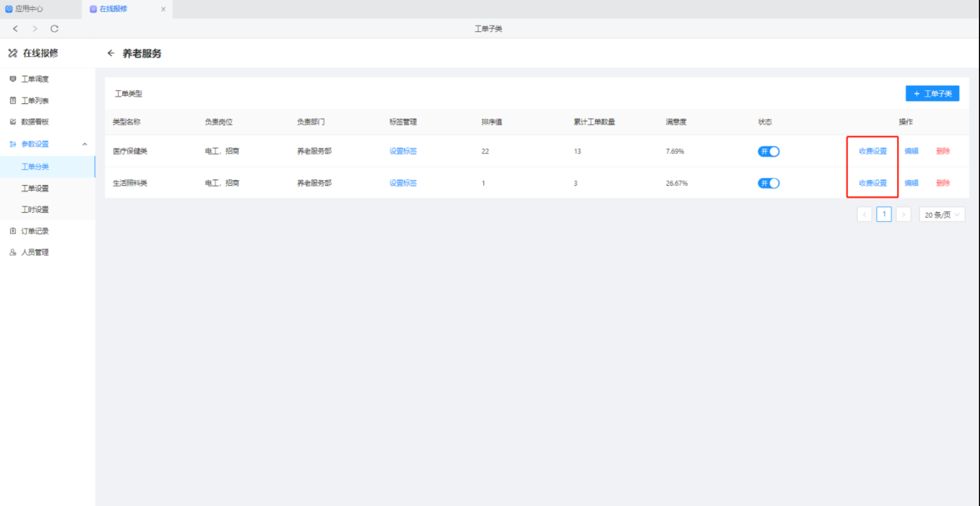
Task: Collapse the 参数设置 menu section
Action: tap(85, 145)
